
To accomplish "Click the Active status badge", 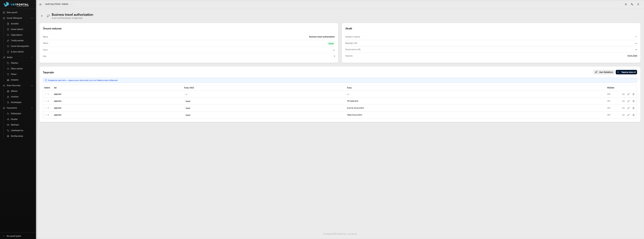I will point(331,43).
